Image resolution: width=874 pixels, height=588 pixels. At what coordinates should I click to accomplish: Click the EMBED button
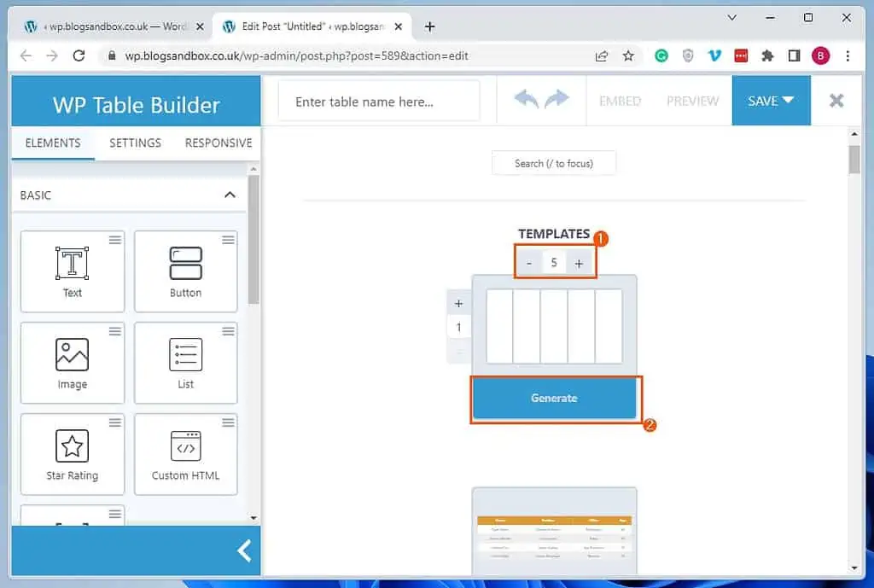pyautogui.click(x=620, y=101)
